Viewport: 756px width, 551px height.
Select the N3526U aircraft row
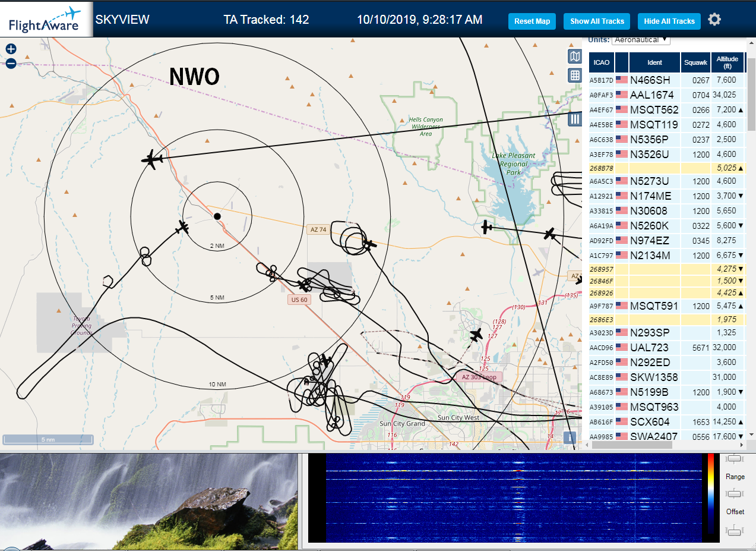coord(667,154)
